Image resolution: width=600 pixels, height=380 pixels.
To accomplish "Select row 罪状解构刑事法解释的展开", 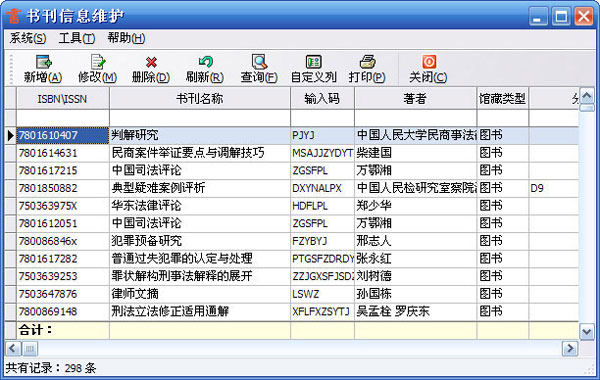I will pyautogui.click(x=200, y=276).
